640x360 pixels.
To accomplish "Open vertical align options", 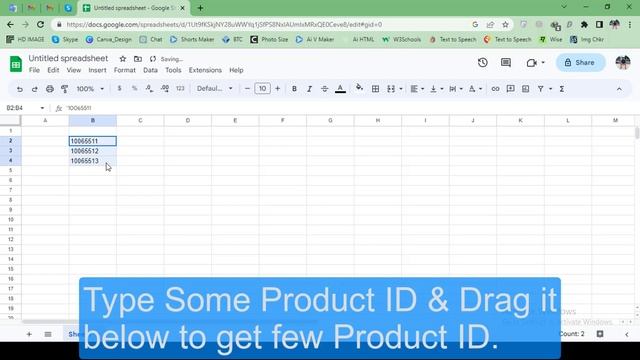I will tap(436, 89).
